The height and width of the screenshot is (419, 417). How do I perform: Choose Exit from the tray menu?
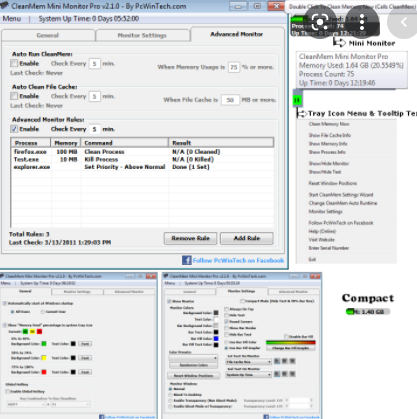click(312, 259)
